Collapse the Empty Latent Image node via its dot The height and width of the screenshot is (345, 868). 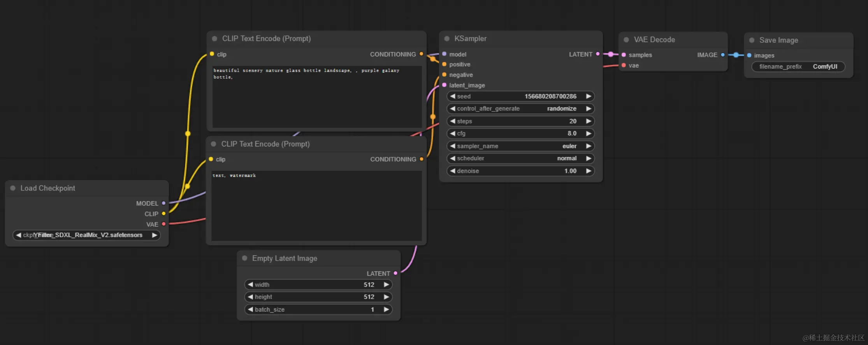tap(245, 258)
